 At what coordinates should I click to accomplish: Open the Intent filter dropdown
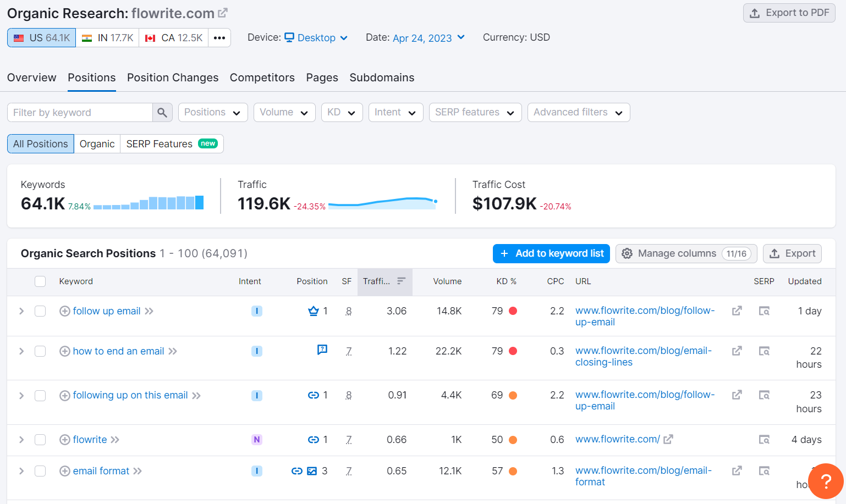395,112
